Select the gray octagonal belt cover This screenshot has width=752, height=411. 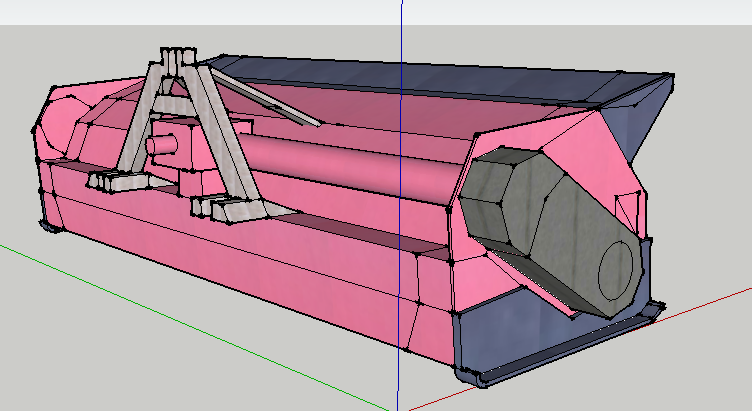point(552,230)
